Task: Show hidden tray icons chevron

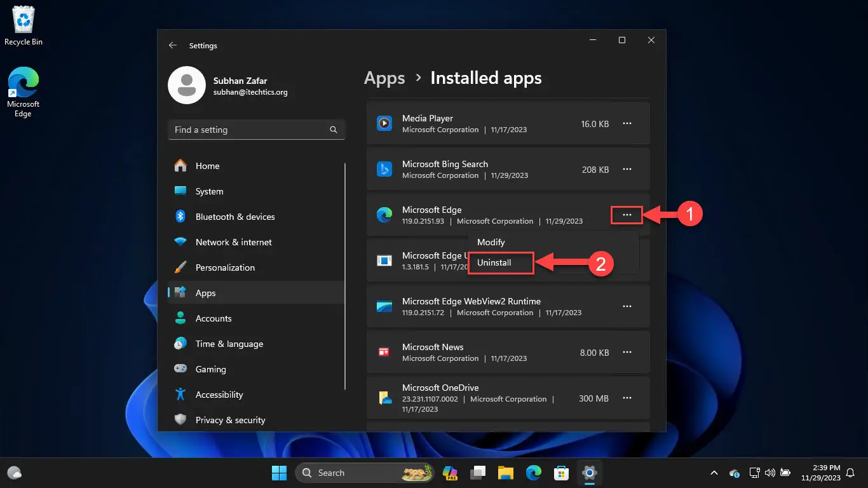Action: pos(714,473)
